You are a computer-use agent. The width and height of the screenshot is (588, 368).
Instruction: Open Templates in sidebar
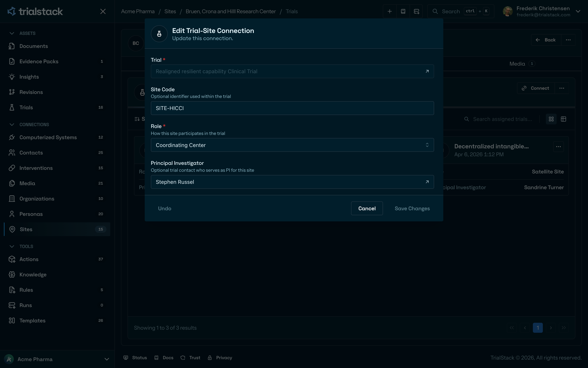coord(57,320)
